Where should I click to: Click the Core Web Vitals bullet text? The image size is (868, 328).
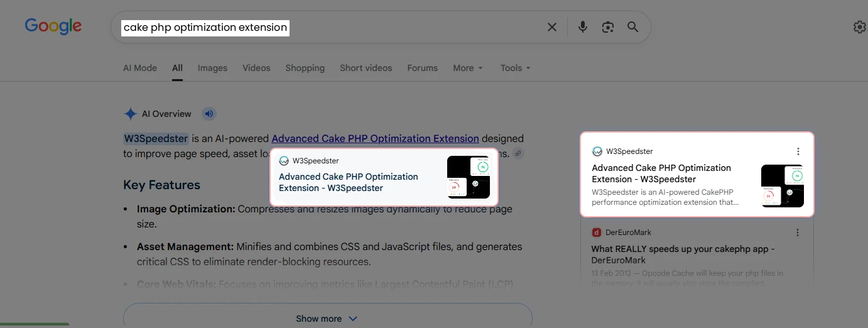pyautogui.click(x=325, y=285)
